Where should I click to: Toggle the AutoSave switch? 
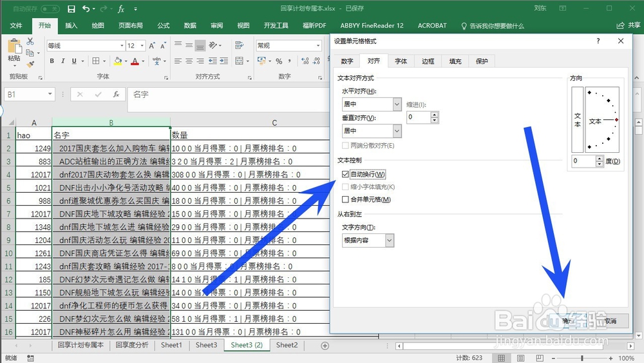point(50,8)
